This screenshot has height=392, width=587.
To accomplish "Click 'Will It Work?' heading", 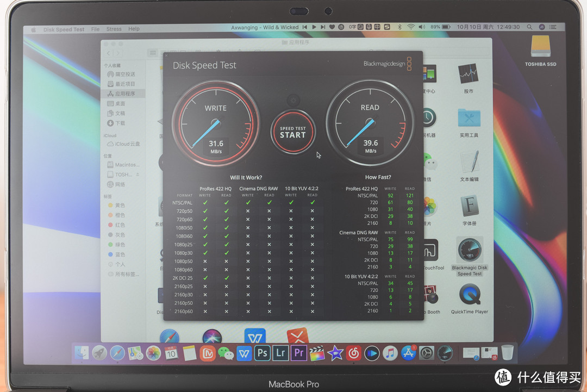I will coord(246,177).
